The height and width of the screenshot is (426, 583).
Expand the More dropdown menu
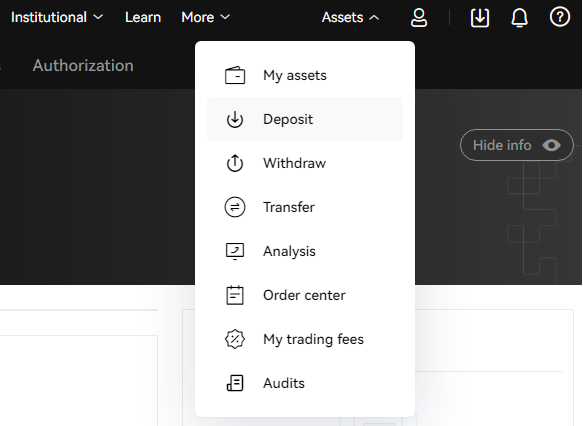click(x=206, y=17)
